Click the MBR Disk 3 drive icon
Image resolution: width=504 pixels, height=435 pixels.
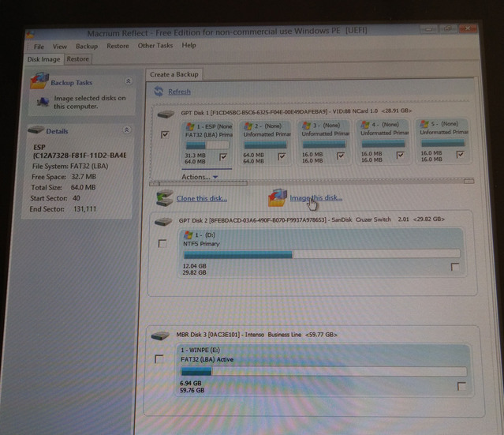pos(160,336)
